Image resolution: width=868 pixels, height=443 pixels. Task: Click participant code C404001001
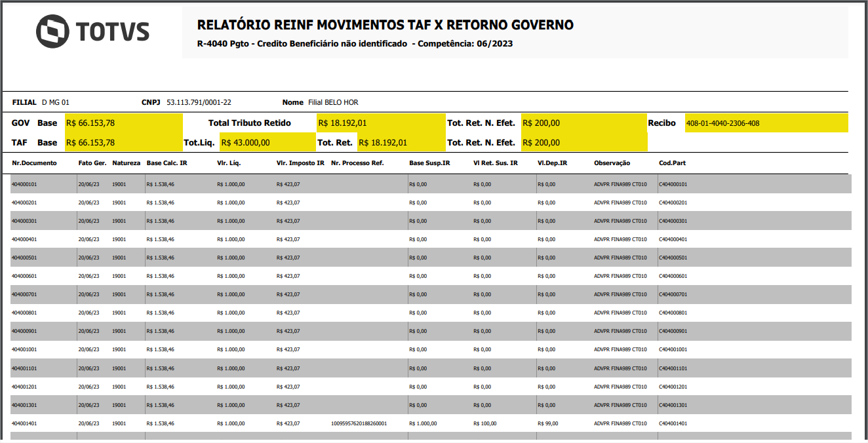tap(673, 350)
